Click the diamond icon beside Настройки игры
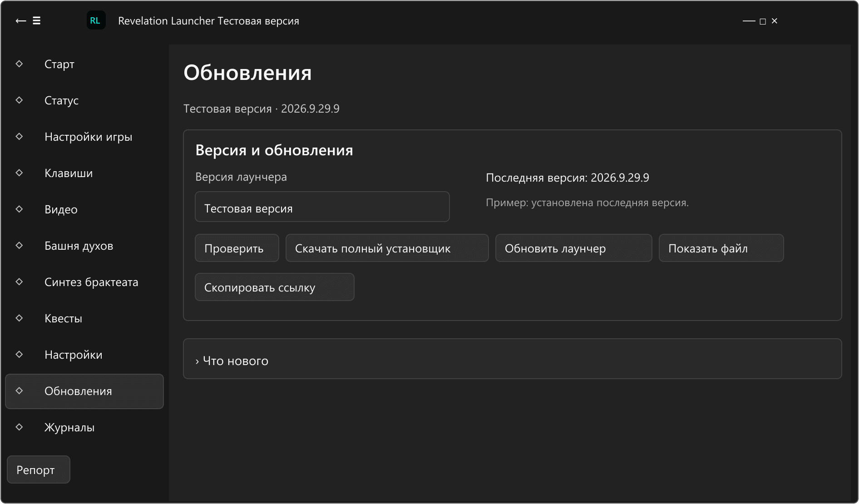Image resolution: width=859 pixels, height=504 pixels. [x=19, y=137]
